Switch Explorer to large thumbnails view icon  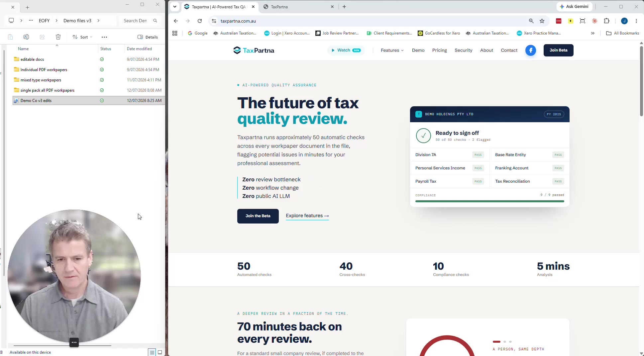pyautogui.click(x=160, y=352)
